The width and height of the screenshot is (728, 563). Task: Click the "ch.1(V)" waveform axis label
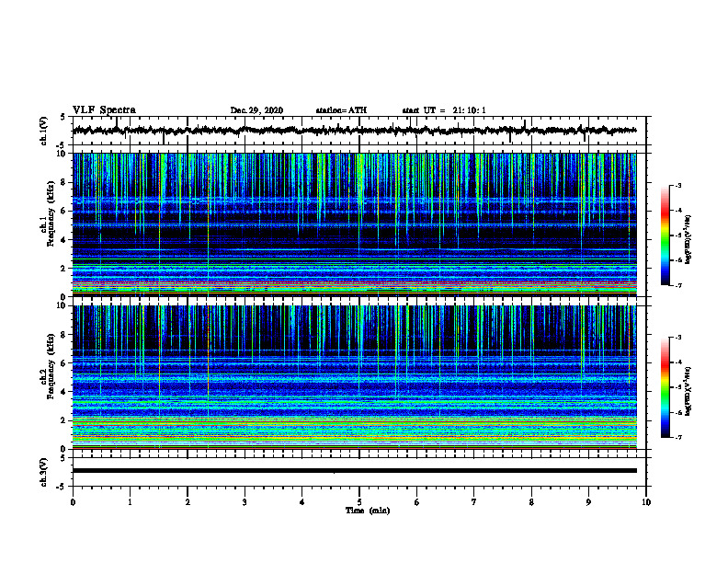43,131
